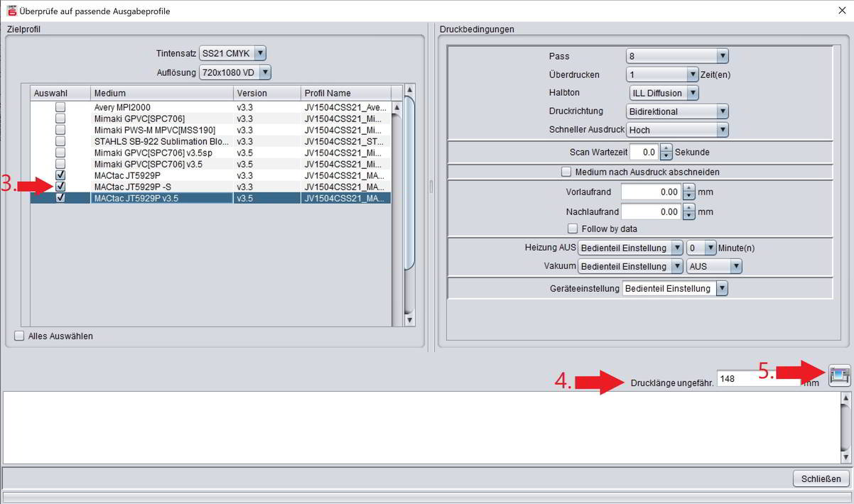Click the Drucklänge ungefähr input field
The height and width of the screenshot is (504, 854).
(757, 379)
